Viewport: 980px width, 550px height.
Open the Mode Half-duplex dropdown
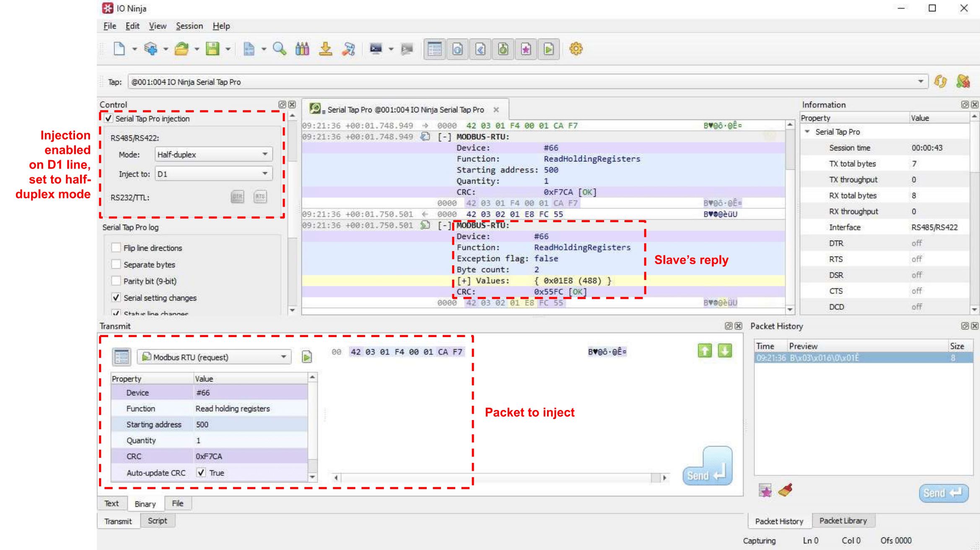point(214,154)
